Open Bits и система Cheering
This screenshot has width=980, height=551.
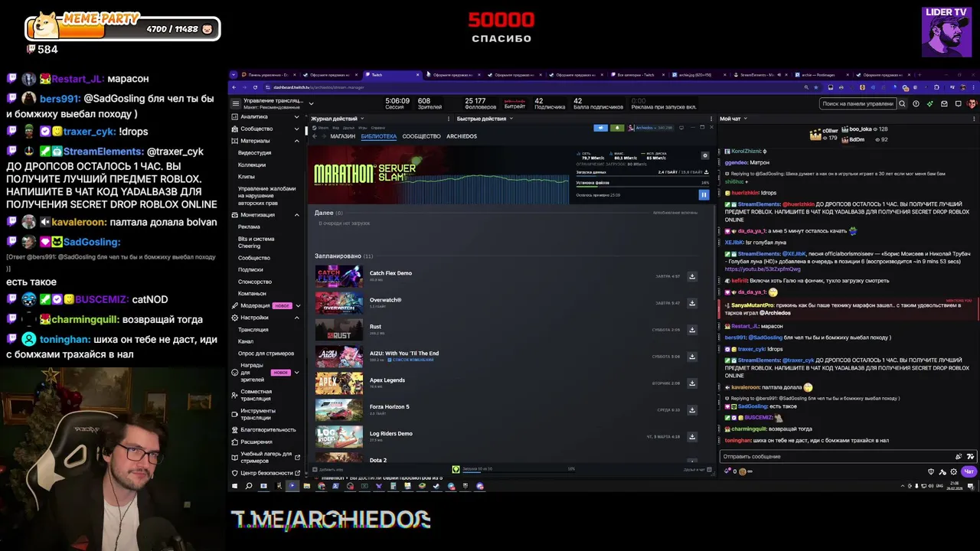pos(256,243)
